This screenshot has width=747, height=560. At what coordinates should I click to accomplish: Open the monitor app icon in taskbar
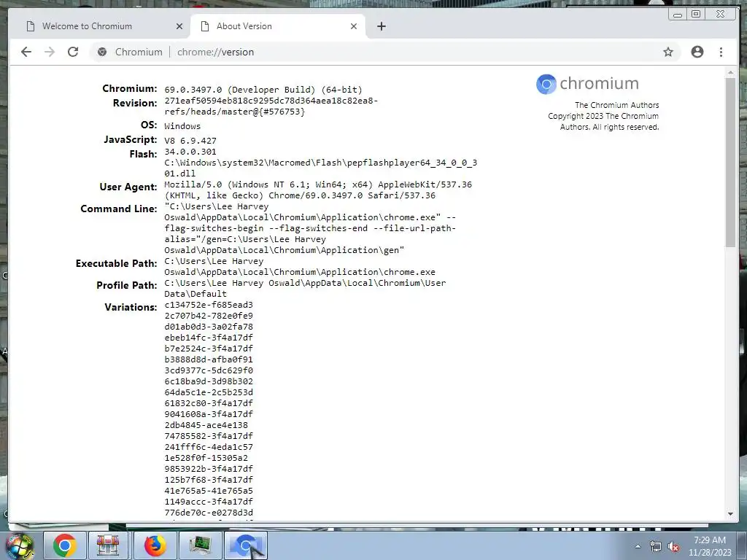200,545
